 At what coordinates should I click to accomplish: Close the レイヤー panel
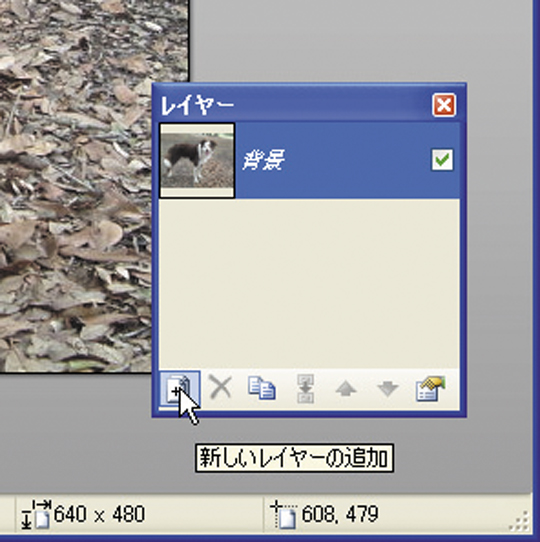[444, 105]
